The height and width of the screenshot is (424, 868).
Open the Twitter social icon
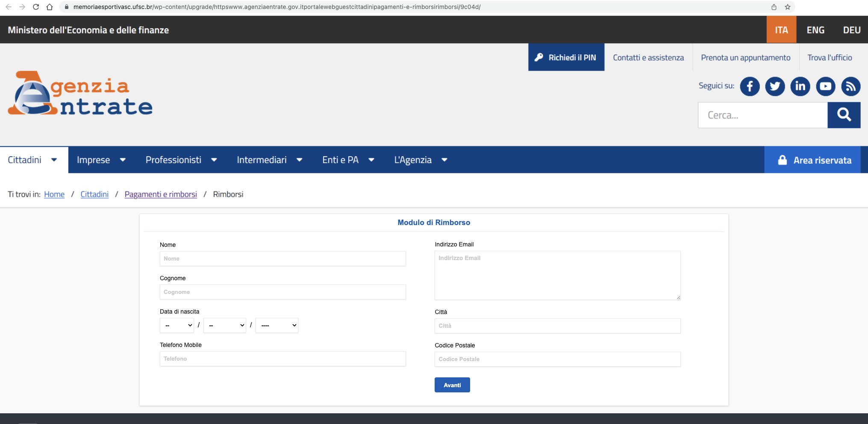[775, 86]
